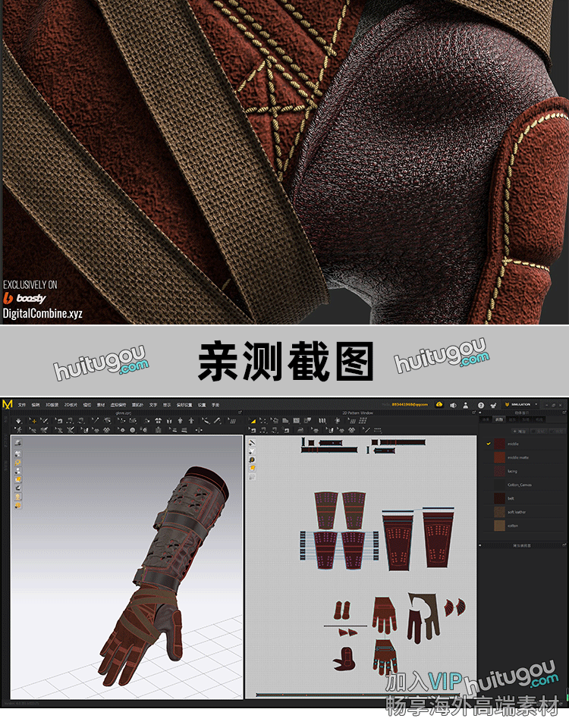Image resolution: width=569 pixels, height=728 pixels.
Task: Click the cross arrows icon ending 3D toolbar second row
Action: click(198, 430)
